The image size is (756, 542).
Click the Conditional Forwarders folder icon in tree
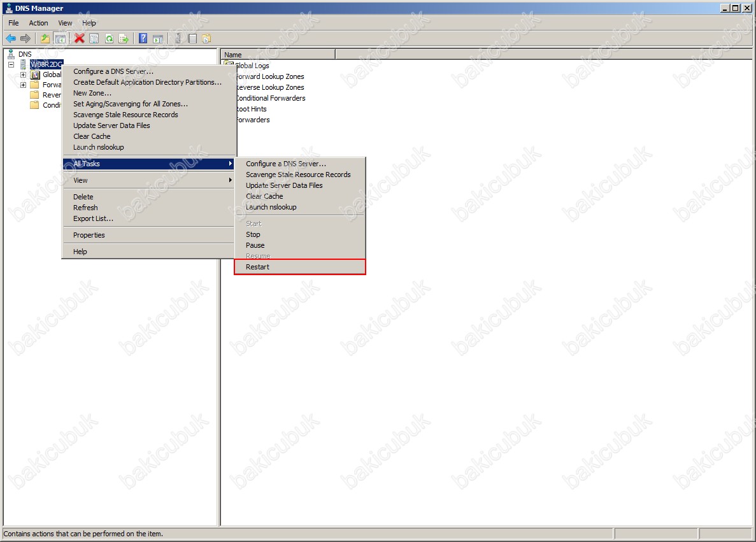[35, 105]
